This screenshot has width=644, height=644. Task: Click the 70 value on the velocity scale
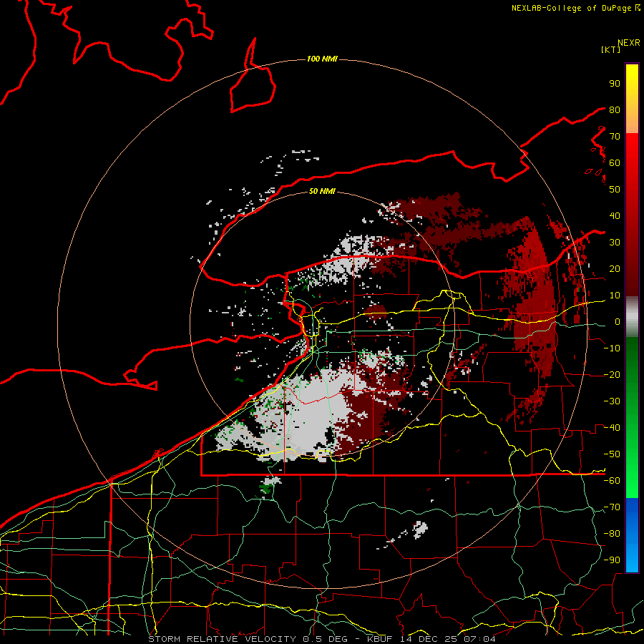[615, 137]
